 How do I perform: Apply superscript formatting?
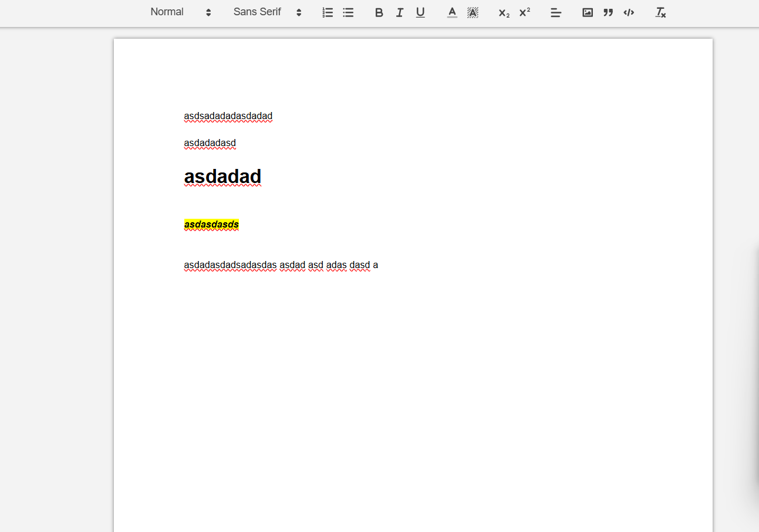pyautogui.click(x=524, y=12)
